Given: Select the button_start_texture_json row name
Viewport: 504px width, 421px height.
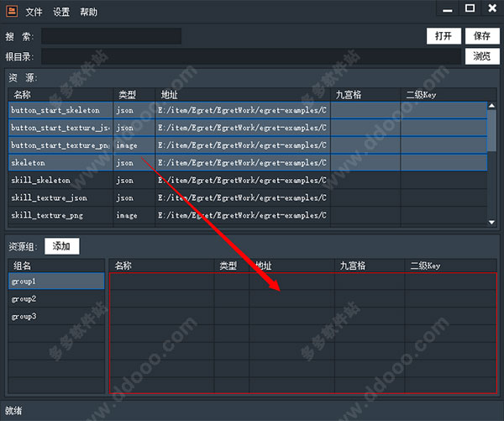Looking at the screenshot, I should [x=60, y=128].
